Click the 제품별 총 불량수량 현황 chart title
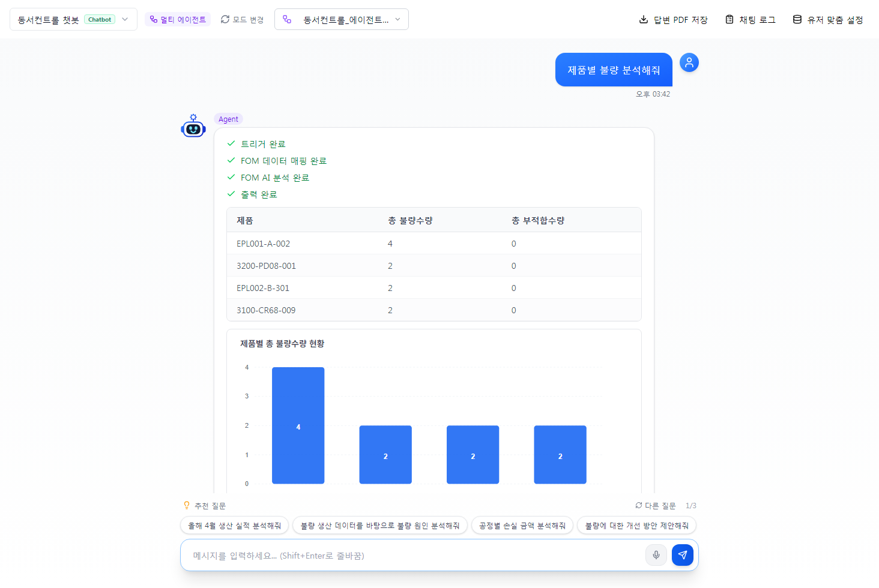The image size is (879, 588). (282, 343)
